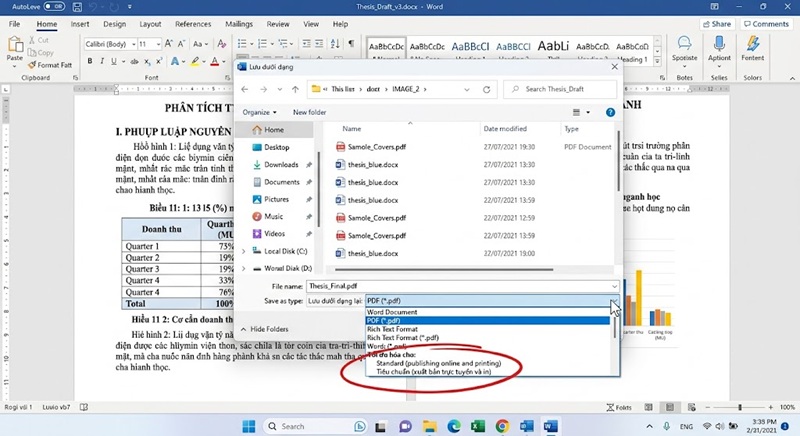Open the File menu
The width and height of the screenshot is (800, 436).
point(14,24)
